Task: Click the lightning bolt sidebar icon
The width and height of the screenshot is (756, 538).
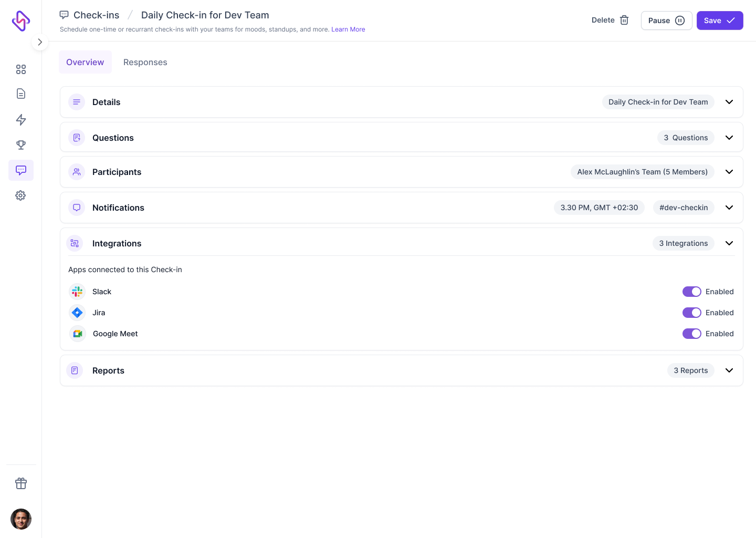Action: pos(21,120)
